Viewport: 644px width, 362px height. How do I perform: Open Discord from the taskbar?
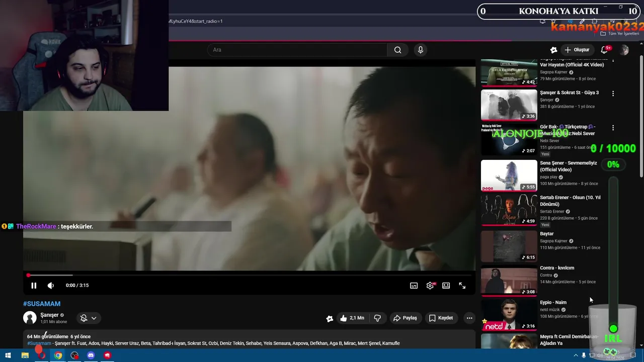(91, 355)
